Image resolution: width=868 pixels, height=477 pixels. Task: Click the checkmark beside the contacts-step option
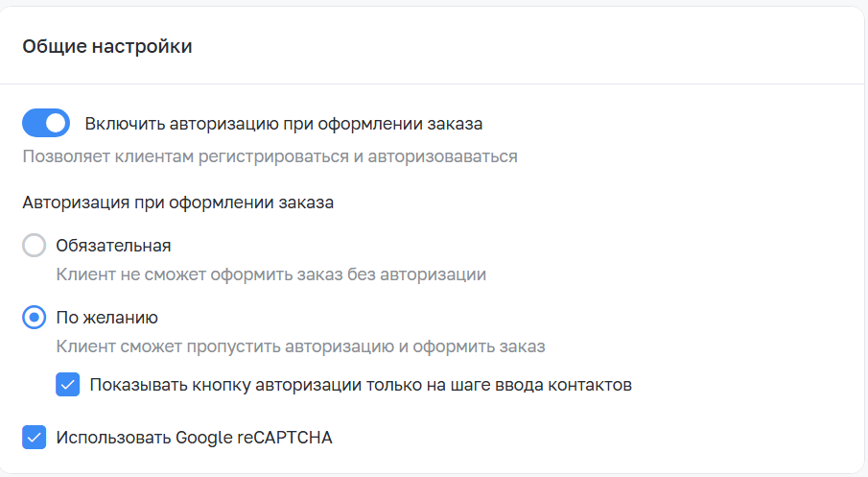(68, 386)
